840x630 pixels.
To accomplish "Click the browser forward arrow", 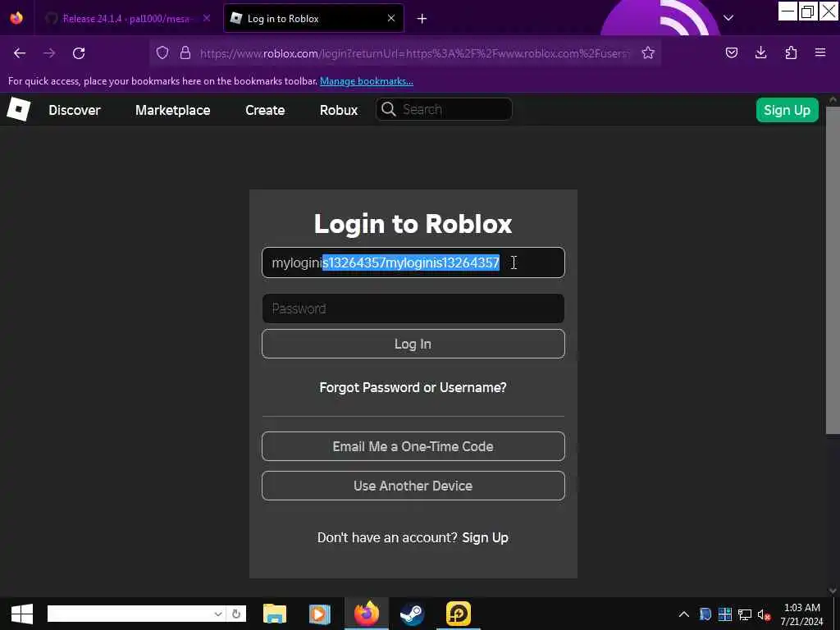I will pos(49,53).
